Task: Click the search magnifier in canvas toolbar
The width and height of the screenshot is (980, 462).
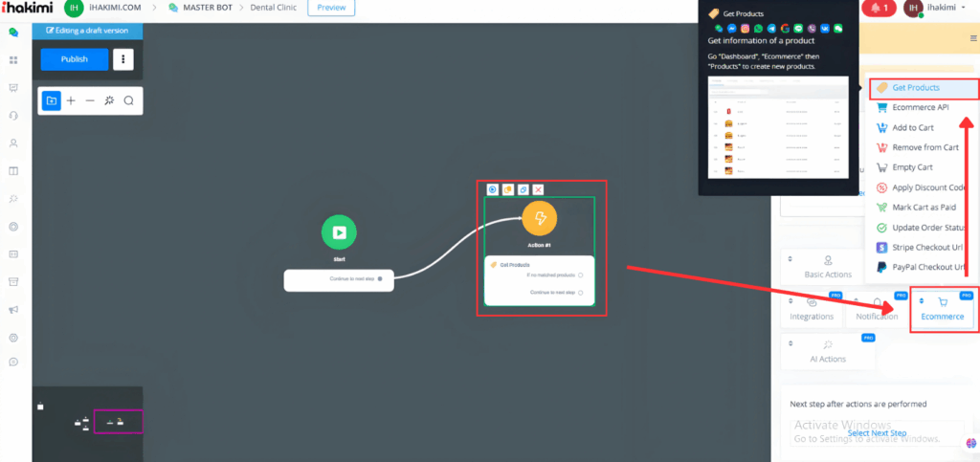Action: point(128,100)
